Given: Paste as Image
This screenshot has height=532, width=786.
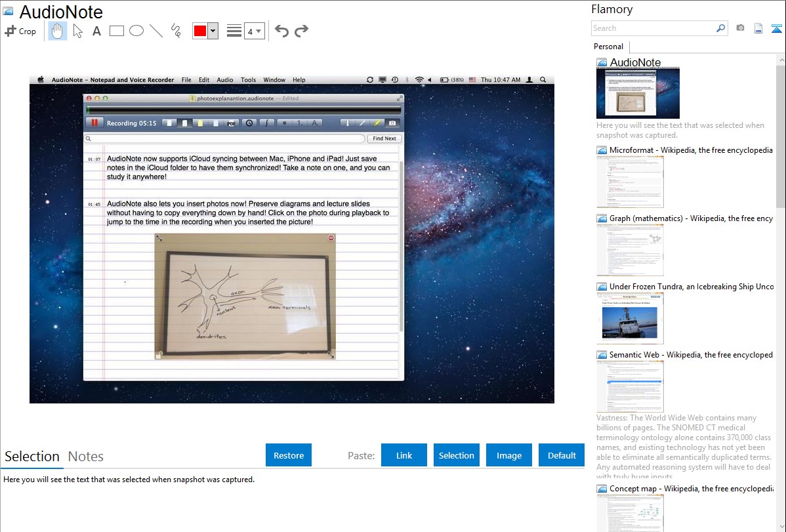Looking at the screenshot, I should point(508,455).
